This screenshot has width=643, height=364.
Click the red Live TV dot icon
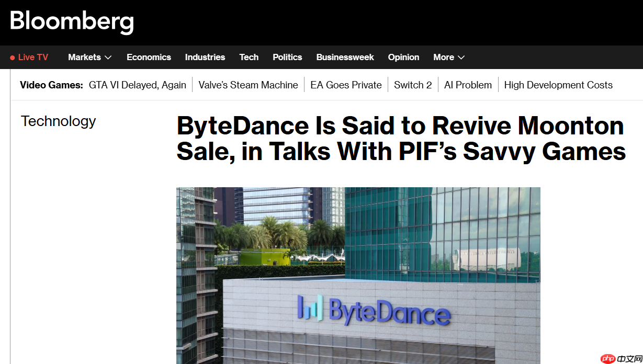13,58
